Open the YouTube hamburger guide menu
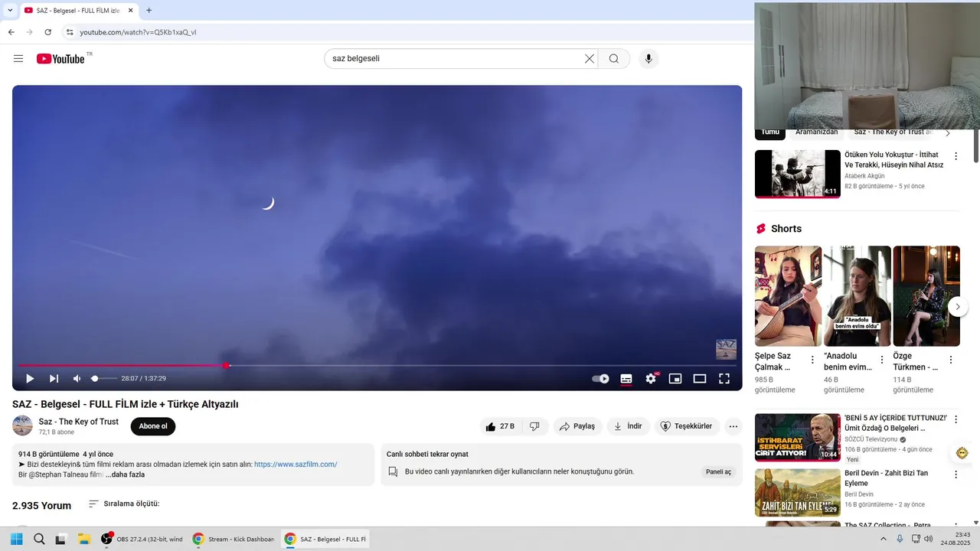This screenshot has width=980, height=551. (18, 59)
